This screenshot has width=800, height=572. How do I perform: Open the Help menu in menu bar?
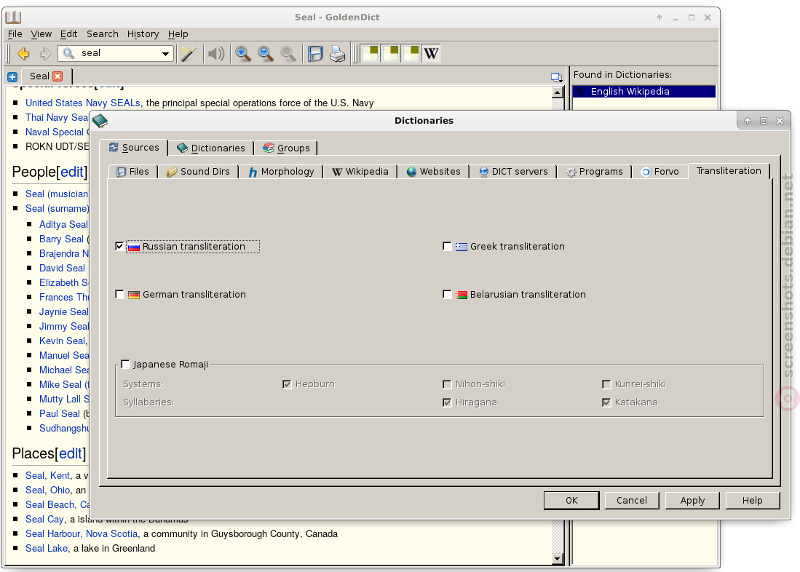click(178, 34)
